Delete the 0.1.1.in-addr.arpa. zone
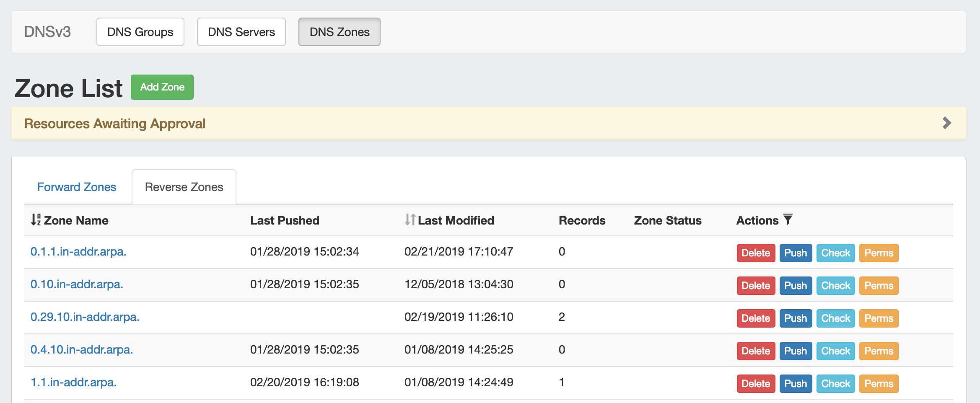 (x=755, y=253)
